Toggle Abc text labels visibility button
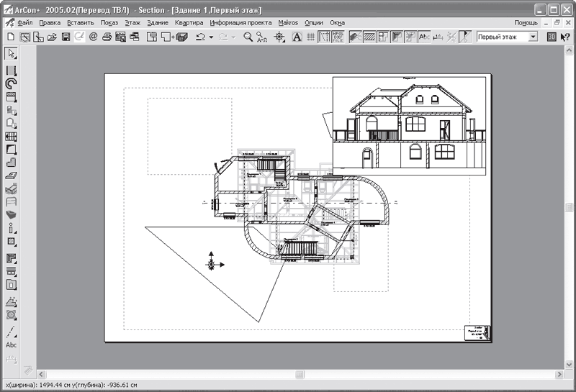The image size is (576, 392). (x=424, y=37)
